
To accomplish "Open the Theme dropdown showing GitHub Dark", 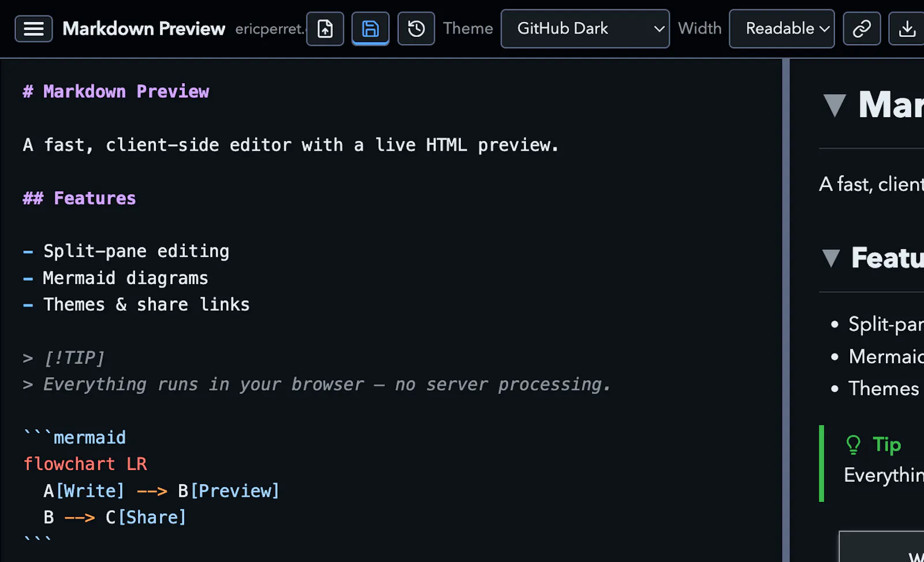I will pos(585,28).
